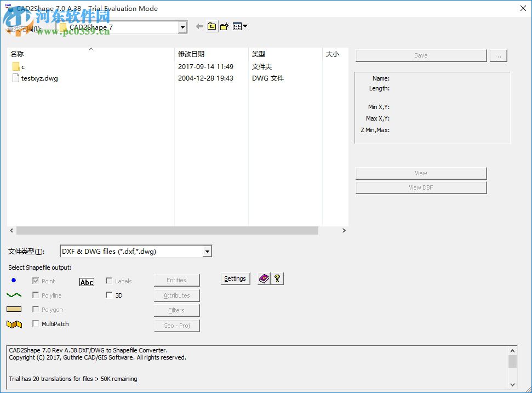Click the yellow MultiPatch shape icon

tap(14, 323)
